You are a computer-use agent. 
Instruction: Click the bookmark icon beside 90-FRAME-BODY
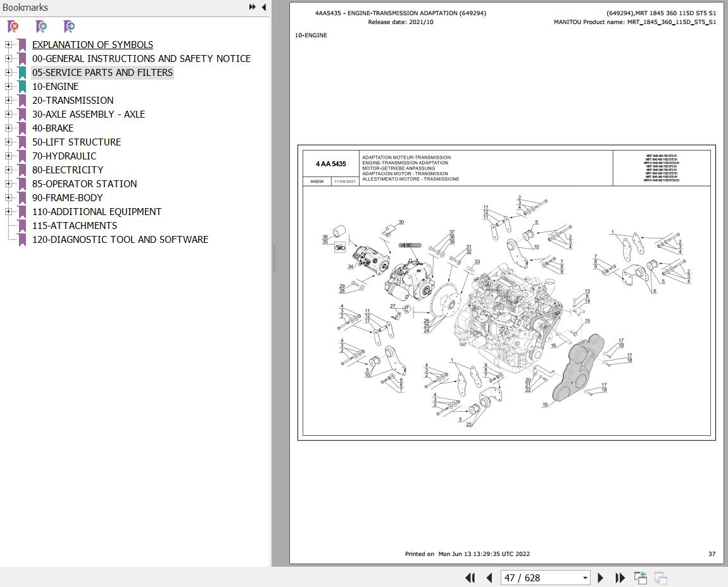pyautogui.click(x=22, y=198)
